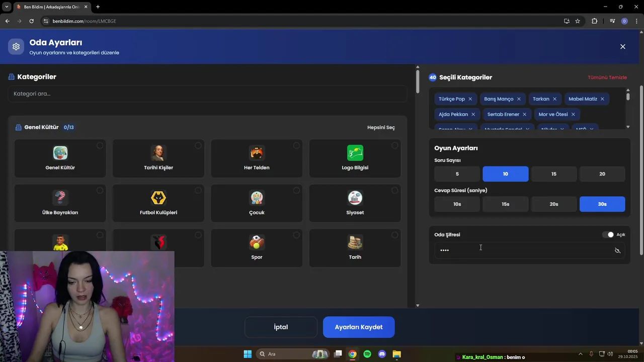The height and width of the screenshot is (362, 644).
Task: Click the Tarihi Kişiler portrait icon
Action: (x=158, y=153)
